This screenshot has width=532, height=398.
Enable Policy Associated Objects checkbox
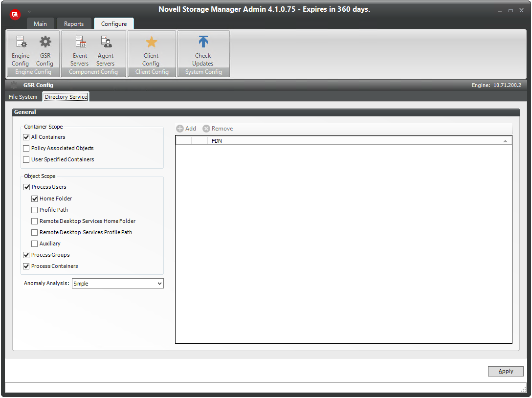[26, 148]
